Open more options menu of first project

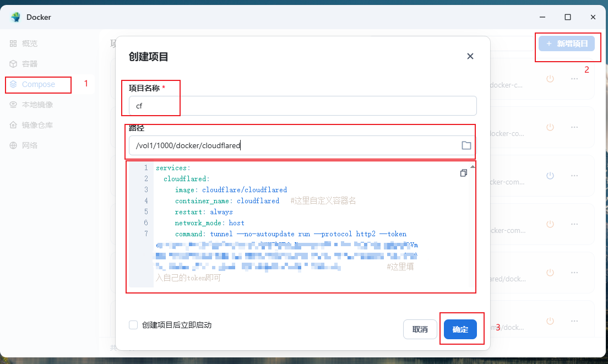[x=574, y=79]
